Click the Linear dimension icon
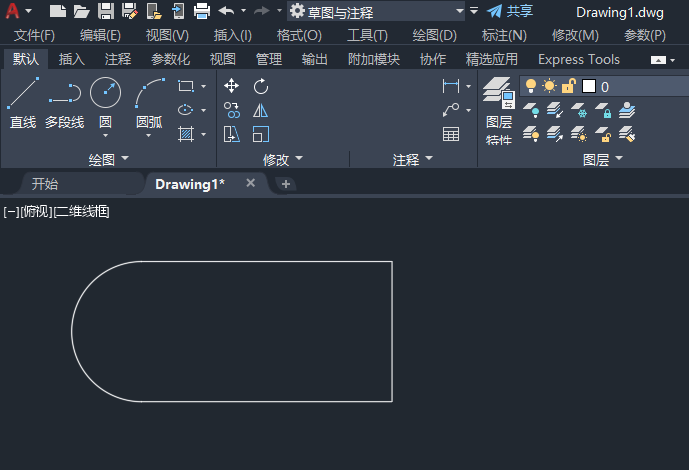 coord(451,86)
